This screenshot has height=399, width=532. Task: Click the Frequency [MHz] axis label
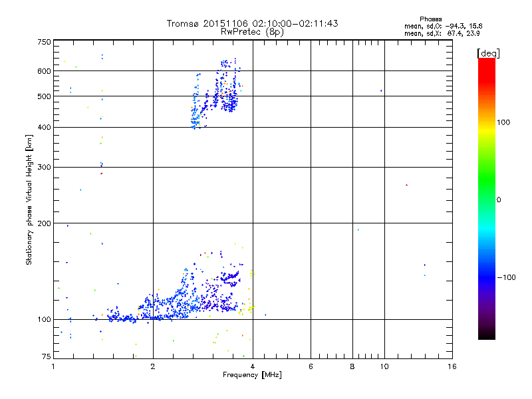(252, 376)
